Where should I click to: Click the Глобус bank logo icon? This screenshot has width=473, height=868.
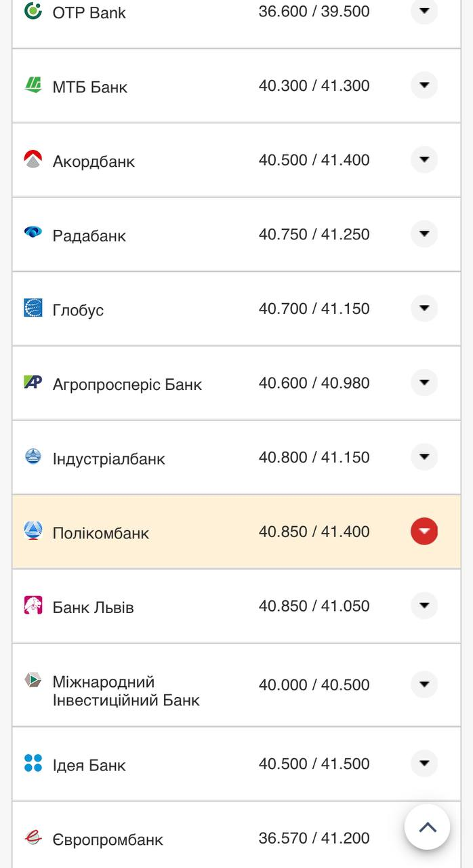33,309
